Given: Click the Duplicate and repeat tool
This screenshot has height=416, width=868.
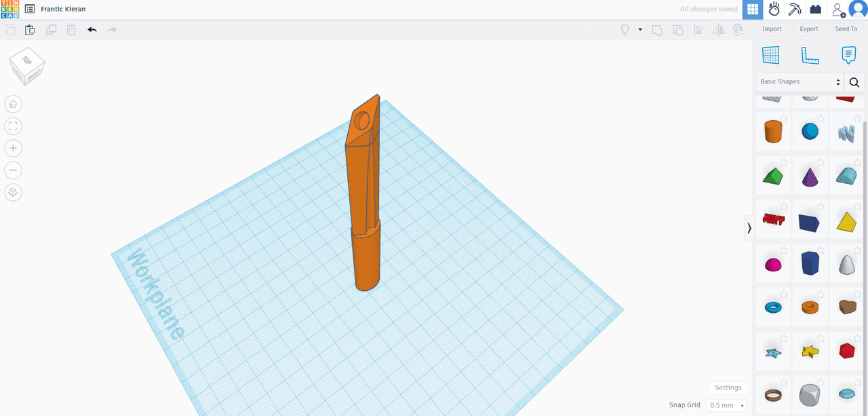Looking at the screenshot, I should coord(51,30).
